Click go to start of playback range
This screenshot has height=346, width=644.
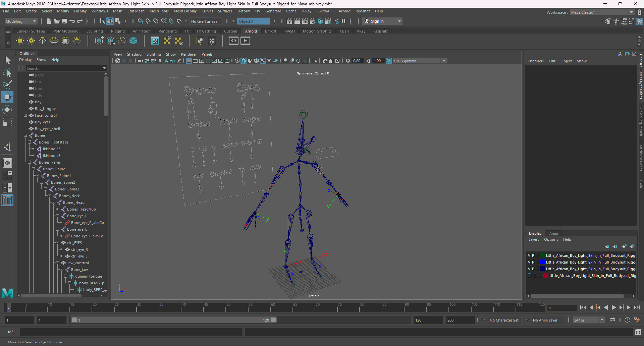pos(583,307)
